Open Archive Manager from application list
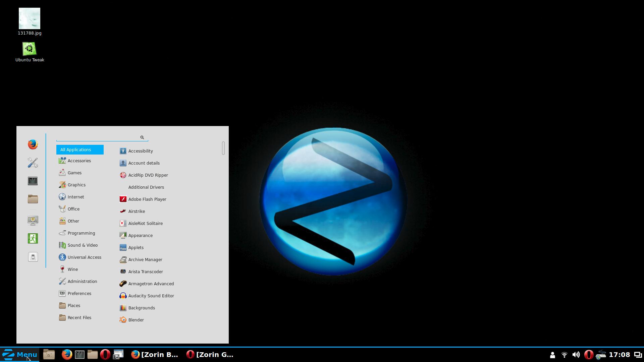Viewport: 644px width, 362px height. (x=145, y=259)
